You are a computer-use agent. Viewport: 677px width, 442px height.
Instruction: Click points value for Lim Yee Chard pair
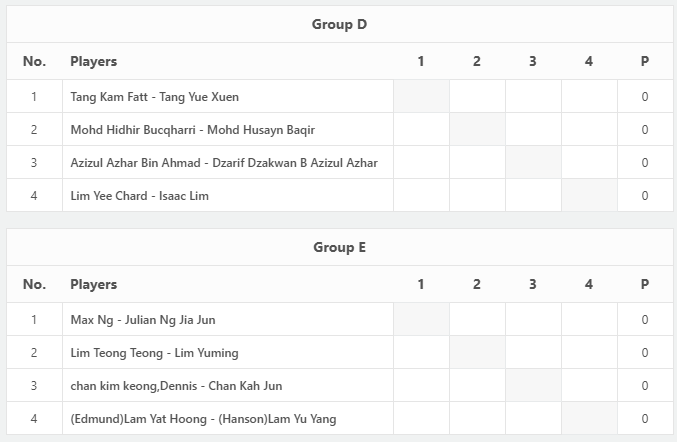pos(645,196)
